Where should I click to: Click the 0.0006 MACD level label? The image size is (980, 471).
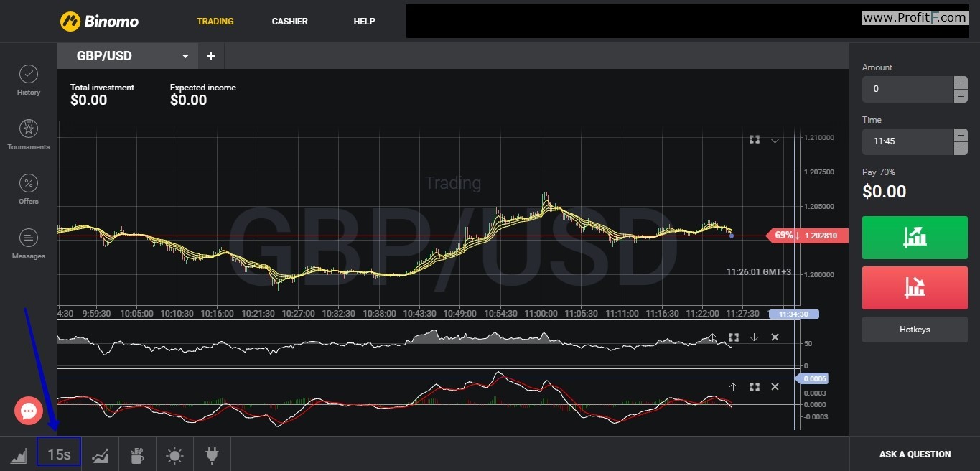tap(814, 378)
